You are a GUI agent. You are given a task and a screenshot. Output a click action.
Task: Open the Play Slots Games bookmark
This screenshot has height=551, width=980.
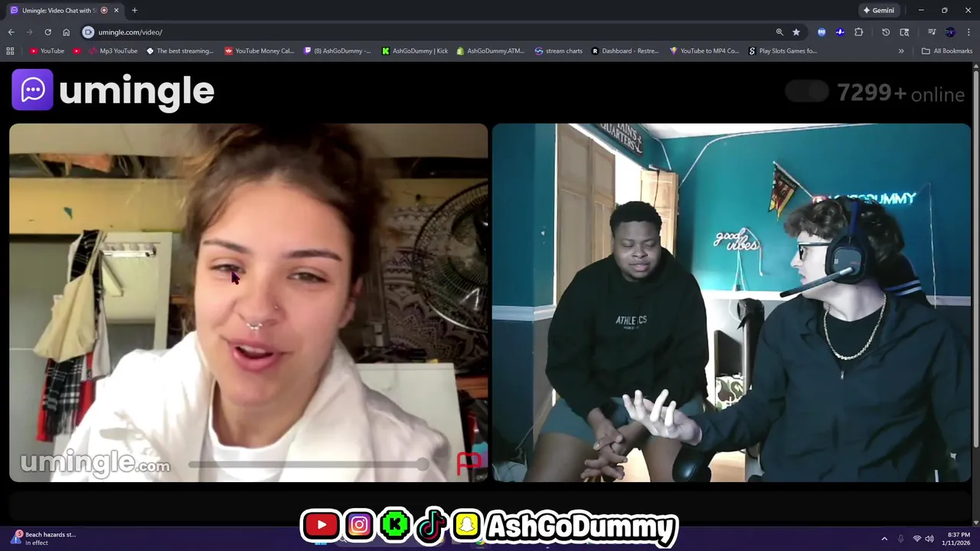782,51
